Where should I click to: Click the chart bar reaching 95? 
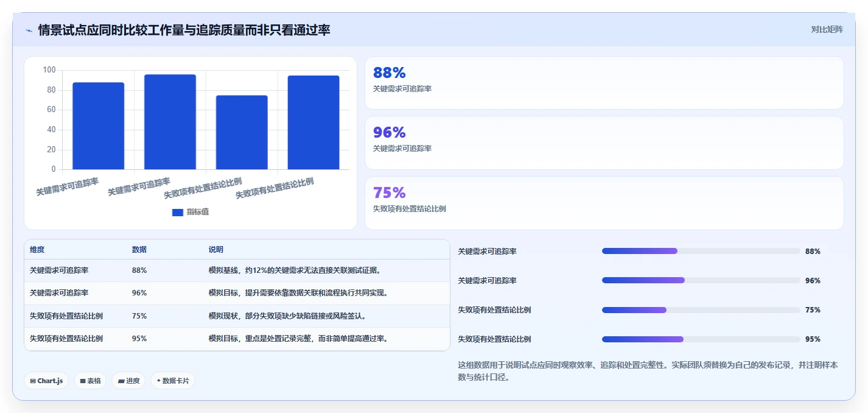[x=313, y=122]
